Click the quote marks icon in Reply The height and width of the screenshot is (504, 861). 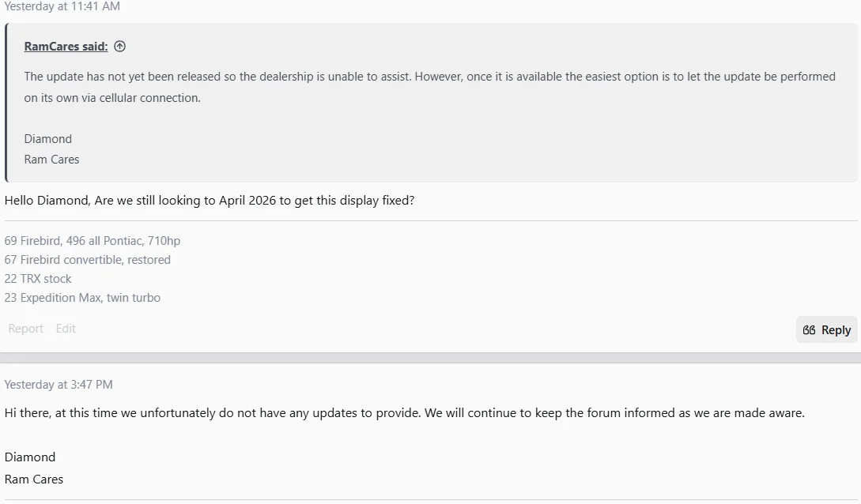click(x=809, y=330)
